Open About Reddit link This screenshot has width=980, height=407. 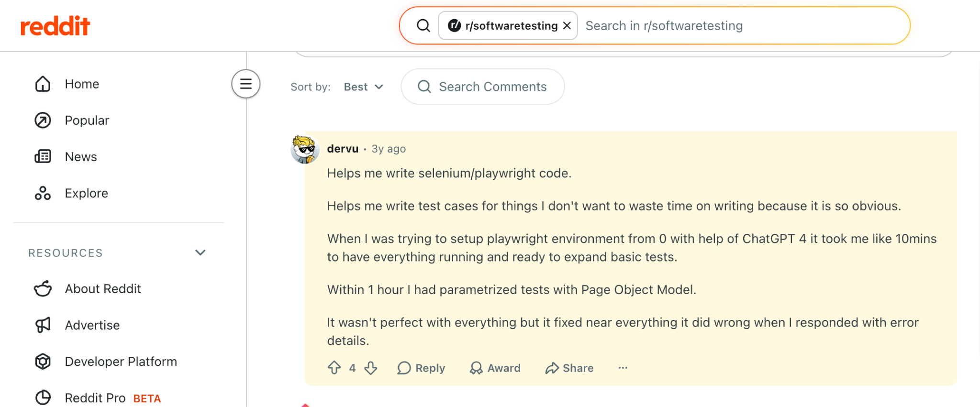103,289
